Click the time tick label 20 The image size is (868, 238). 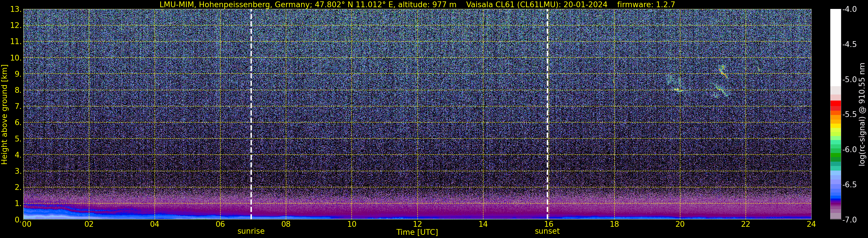pos(680,224)
